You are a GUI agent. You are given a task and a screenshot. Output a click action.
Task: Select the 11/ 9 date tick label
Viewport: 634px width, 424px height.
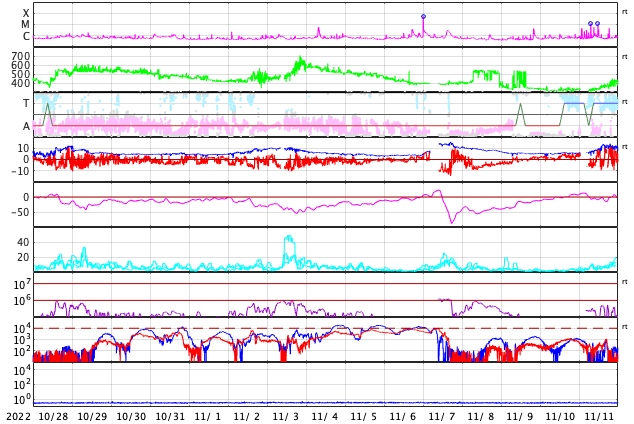tap(520, 417)
